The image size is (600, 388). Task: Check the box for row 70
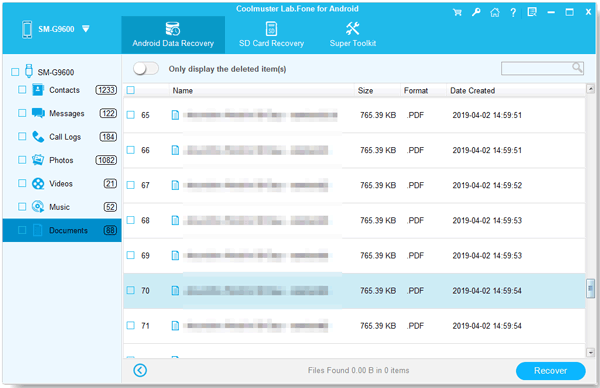130,290
